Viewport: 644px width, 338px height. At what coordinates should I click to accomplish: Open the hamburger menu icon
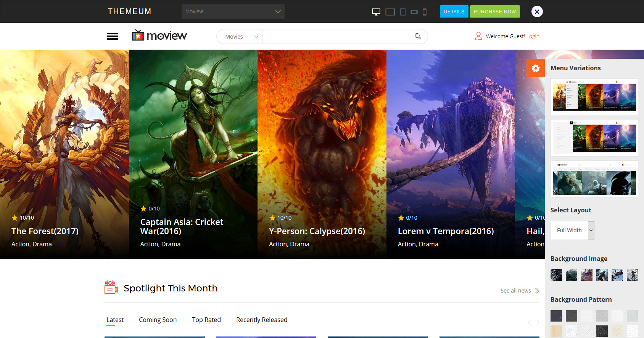[113, 36]
